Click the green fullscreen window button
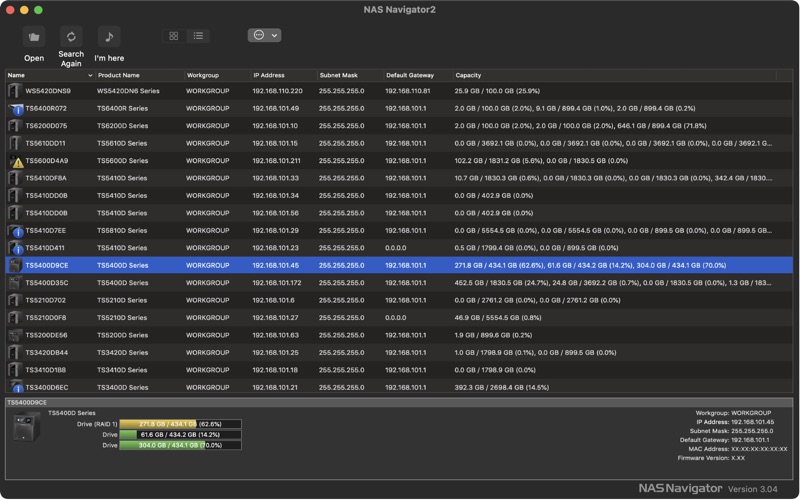The image size is (800, 500). tap(38, 10)
